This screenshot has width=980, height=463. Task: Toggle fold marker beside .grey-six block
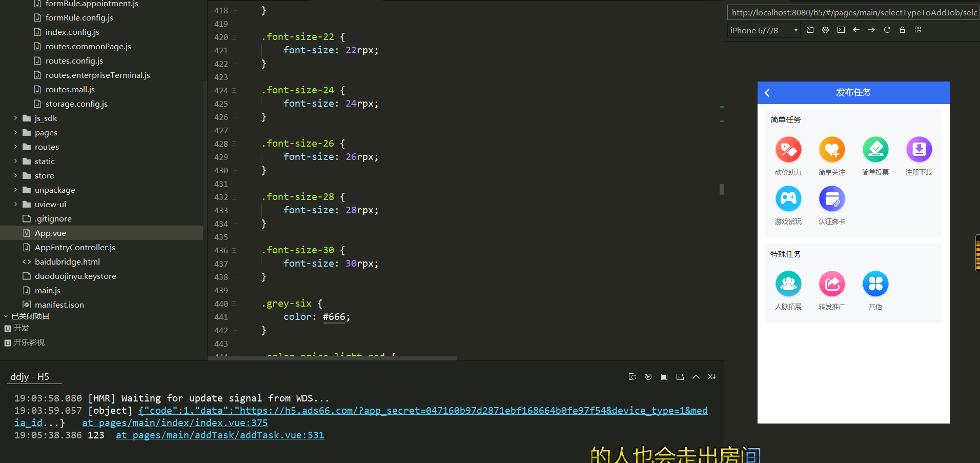pos(234,304)
